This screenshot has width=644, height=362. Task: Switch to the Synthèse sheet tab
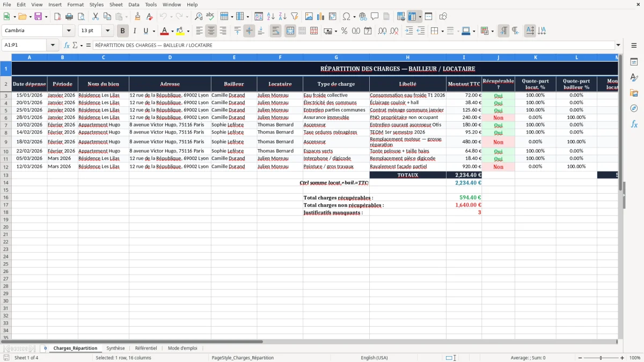click(x=115, y=348)
